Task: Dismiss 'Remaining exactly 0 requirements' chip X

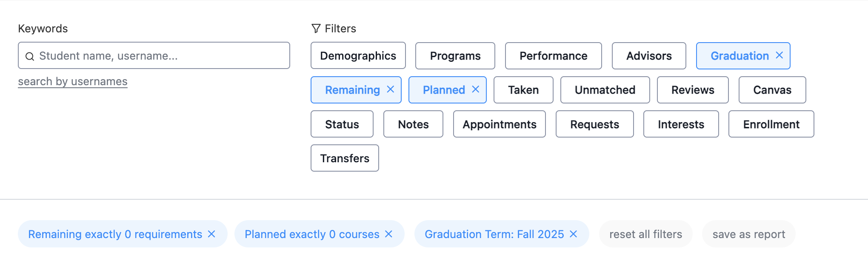Action: [x=211, y=234]
